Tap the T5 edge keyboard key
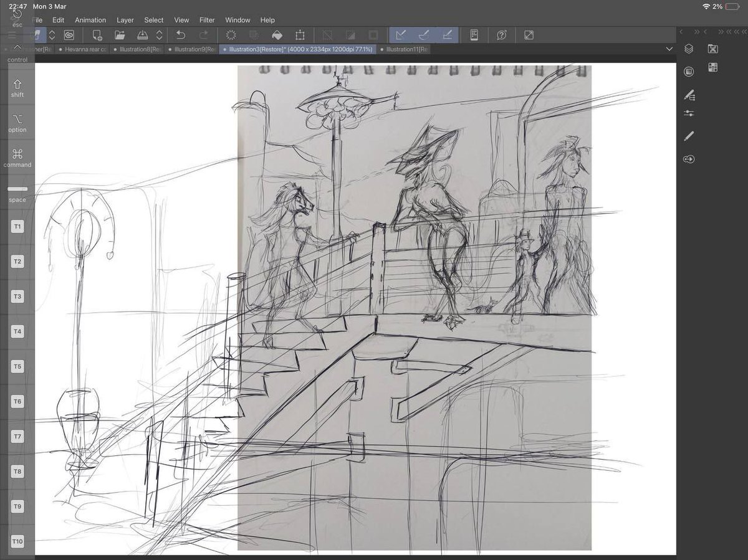This screenshot has width=748, height=560. tap(17, 366)
